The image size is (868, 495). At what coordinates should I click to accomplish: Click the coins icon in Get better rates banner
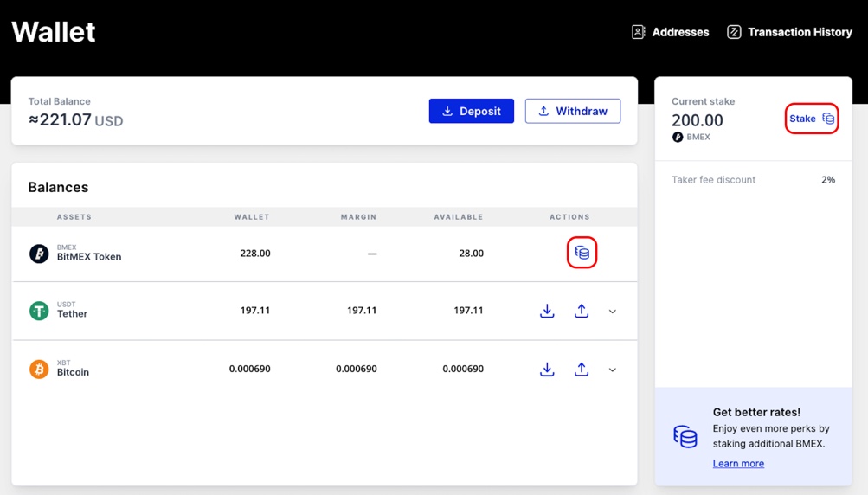tap(685, 436)
